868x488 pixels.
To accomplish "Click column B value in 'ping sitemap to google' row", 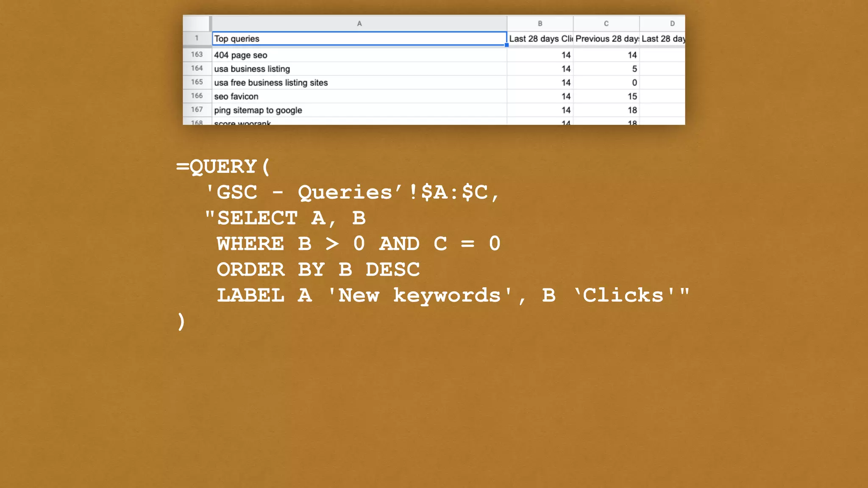I will (540, 110).
